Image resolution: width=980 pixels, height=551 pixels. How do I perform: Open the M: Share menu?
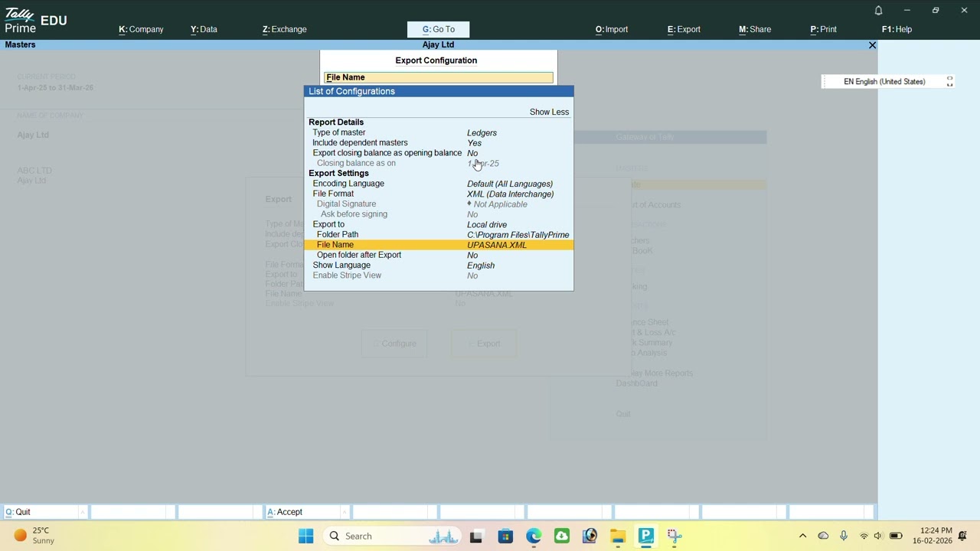(x=755, y=29)
